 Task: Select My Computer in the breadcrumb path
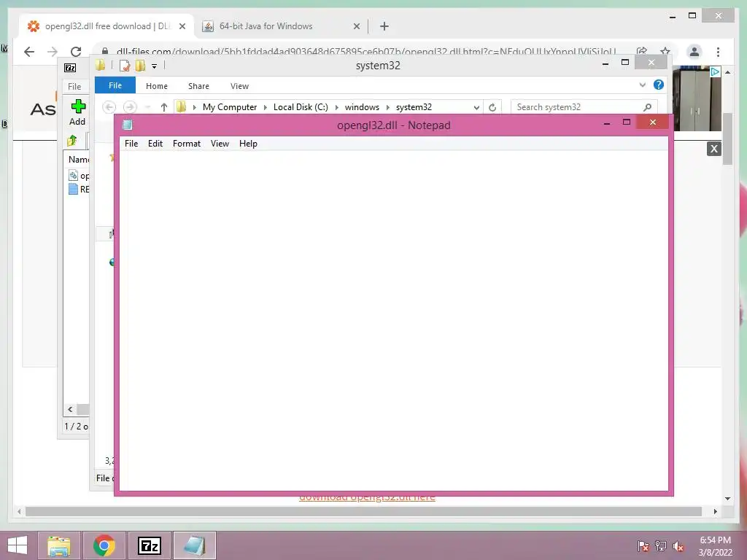click(230, 107)
